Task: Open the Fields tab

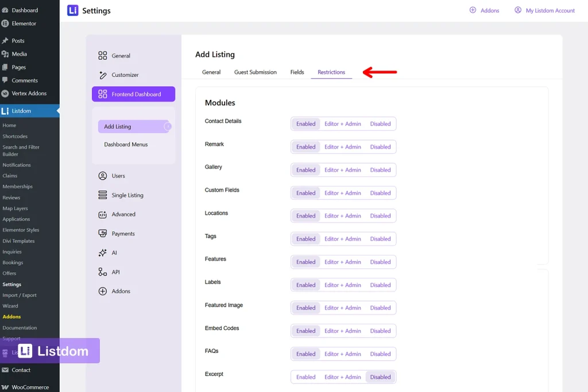Action: click(297, 72)
